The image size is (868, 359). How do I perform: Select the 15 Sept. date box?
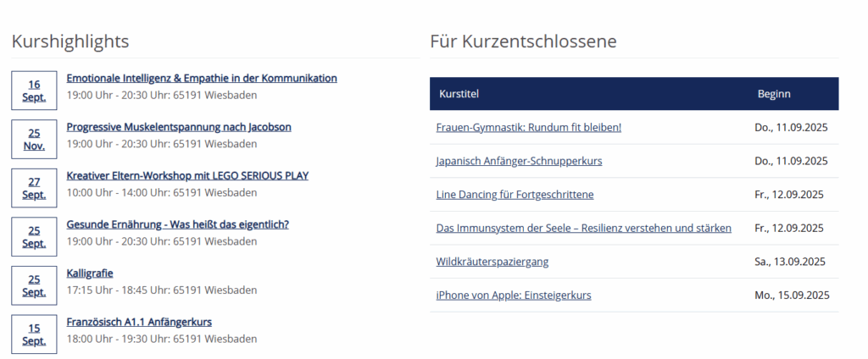(34, 334)
